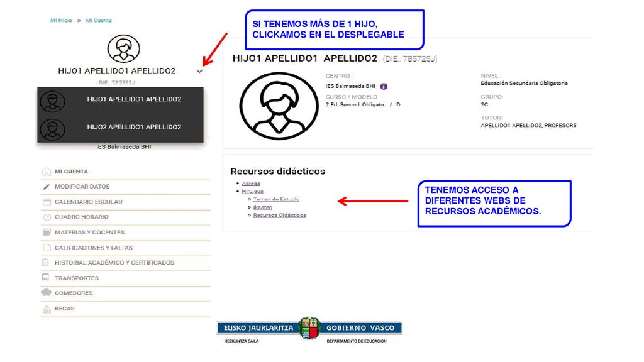Click the book icon for Materias y Docentes
The image size is (644, 362).
point(47,233)
